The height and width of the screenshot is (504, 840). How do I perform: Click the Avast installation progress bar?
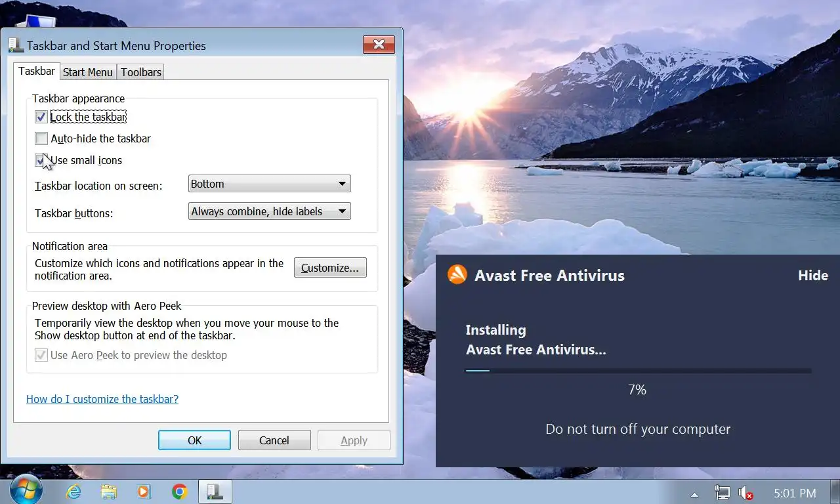(x=638, y=371)
